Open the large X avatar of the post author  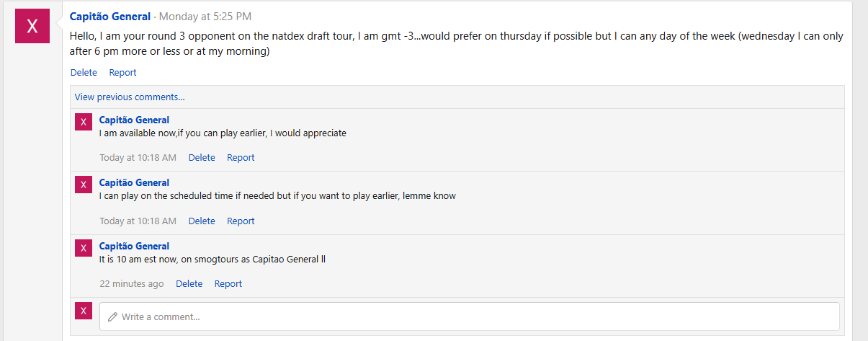click(x=32, y=26)
